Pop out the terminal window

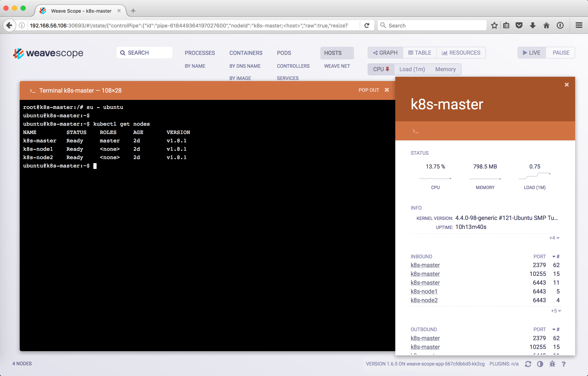click(x=369, y=90)
